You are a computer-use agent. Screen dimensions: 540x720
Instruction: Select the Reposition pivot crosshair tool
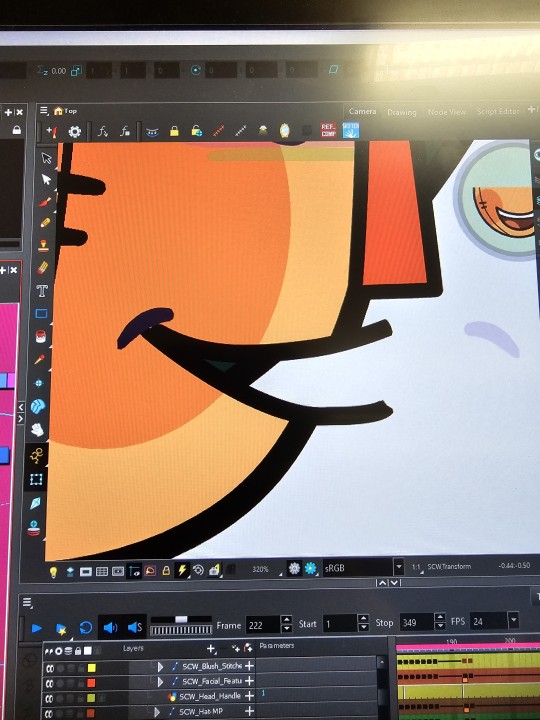point(39,382)
